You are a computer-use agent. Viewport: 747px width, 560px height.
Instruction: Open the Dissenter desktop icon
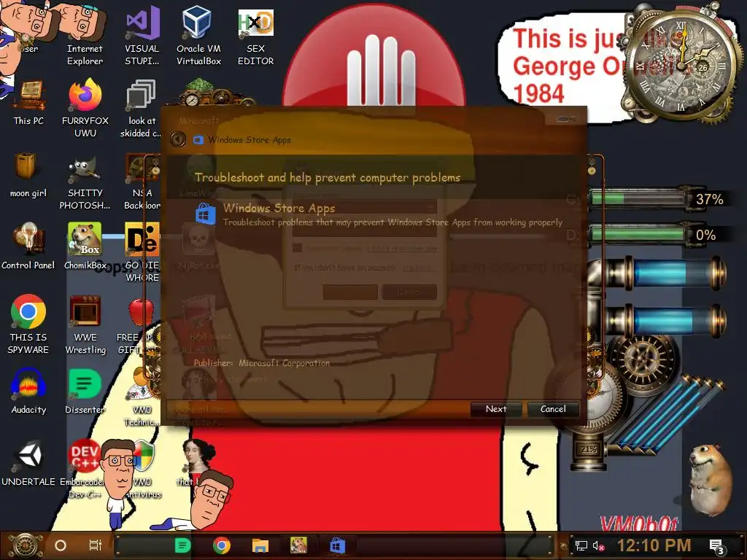point(85,392)
